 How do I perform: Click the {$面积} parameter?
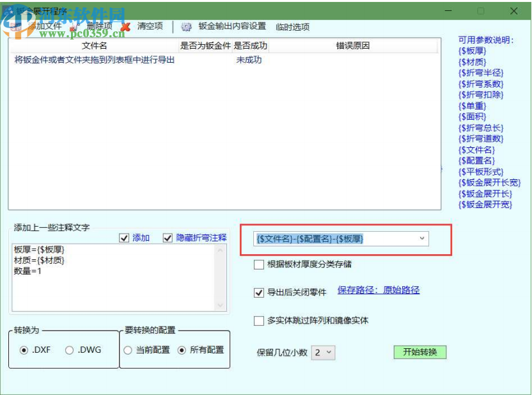coord(473,117)
